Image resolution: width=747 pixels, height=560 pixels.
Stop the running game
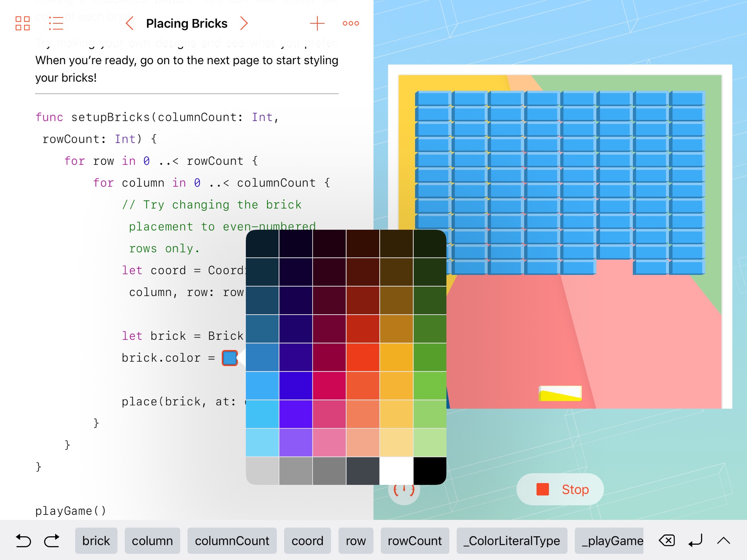point(560,489)
